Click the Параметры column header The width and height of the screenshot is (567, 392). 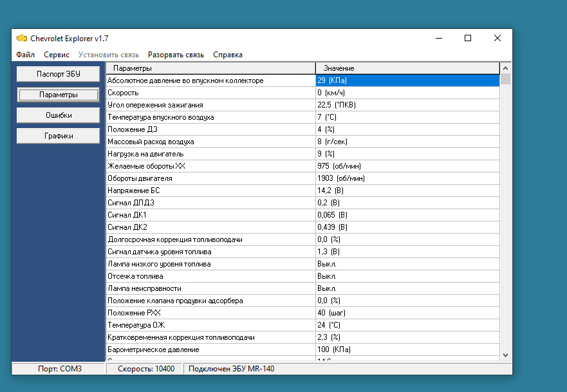(x=211, y=68)
